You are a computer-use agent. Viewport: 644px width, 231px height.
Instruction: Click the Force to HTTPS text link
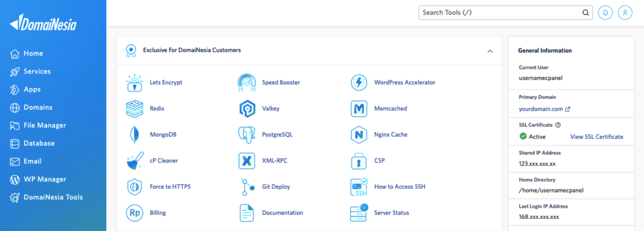click(x=170, y=186)
